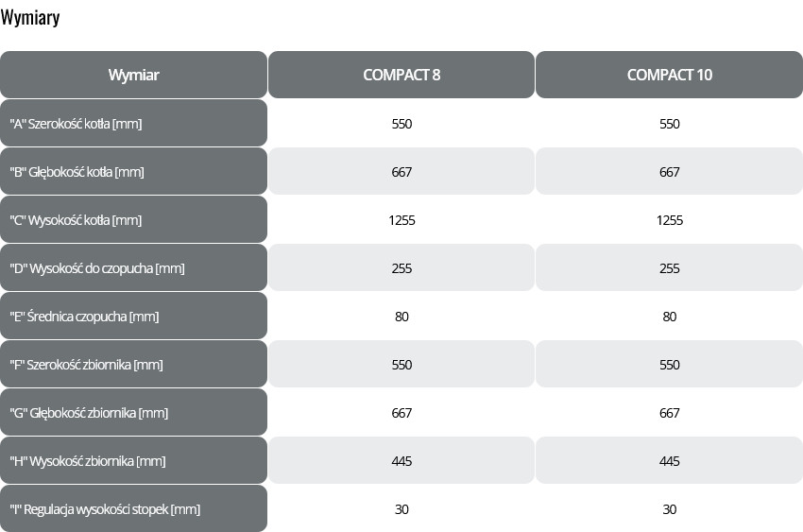This screenshot has height=532, width=803.
Task: Select the "G" Głębokość zbiornika row label
Action: pyautogui.click(x=91, y=413)
